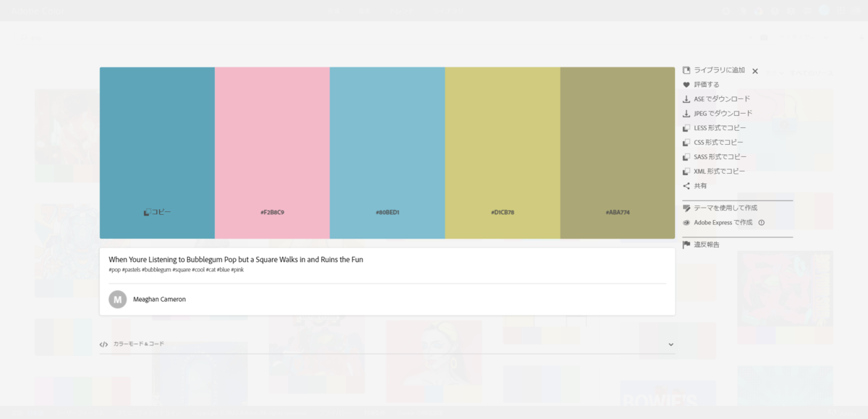This screenshot has height=419, width=868.
Task: Add theme to library via ライブラリに追加
Action: pos(713,70)
